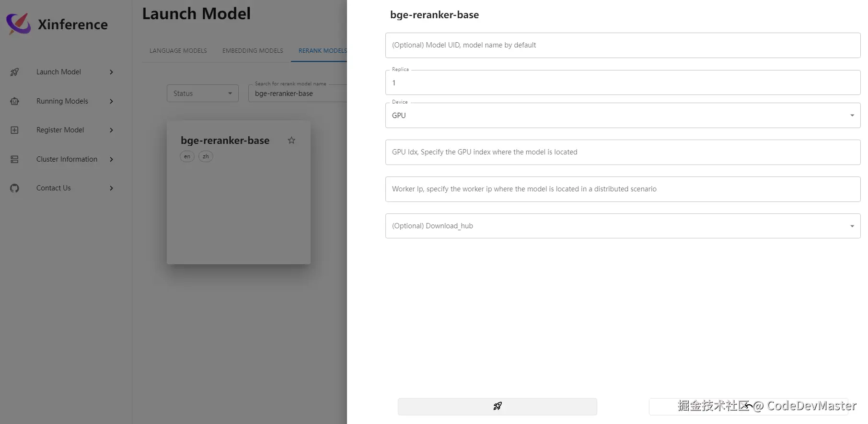Click the GitHub icon beside Contact Us
Viewport: 868px width, 424px height.
coord(15,188)
